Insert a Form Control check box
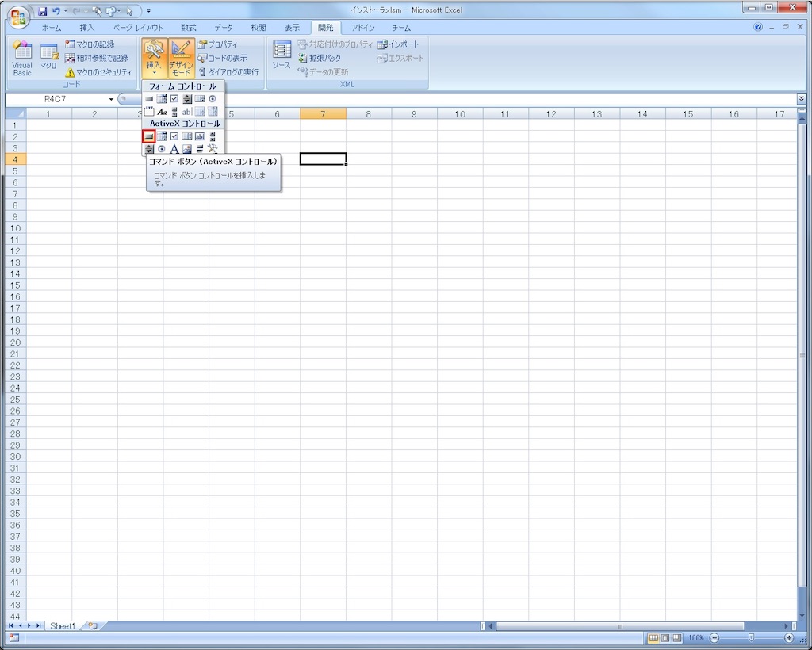Screen dimensions: 812x650 click(x=174, y=99)
